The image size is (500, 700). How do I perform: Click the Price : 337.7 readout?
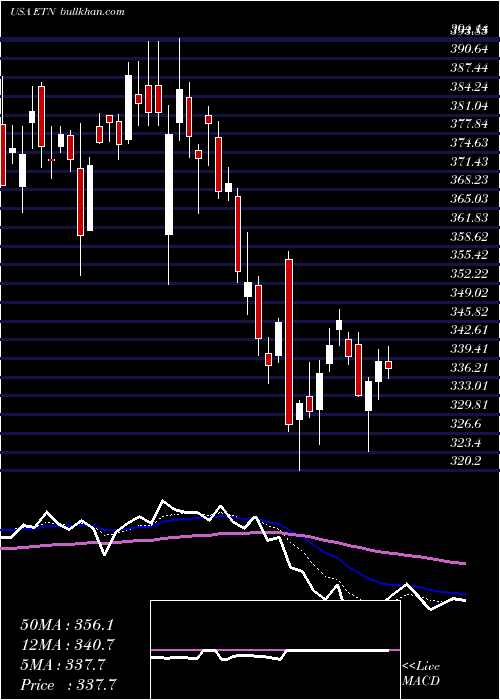[x=67, y=685]
